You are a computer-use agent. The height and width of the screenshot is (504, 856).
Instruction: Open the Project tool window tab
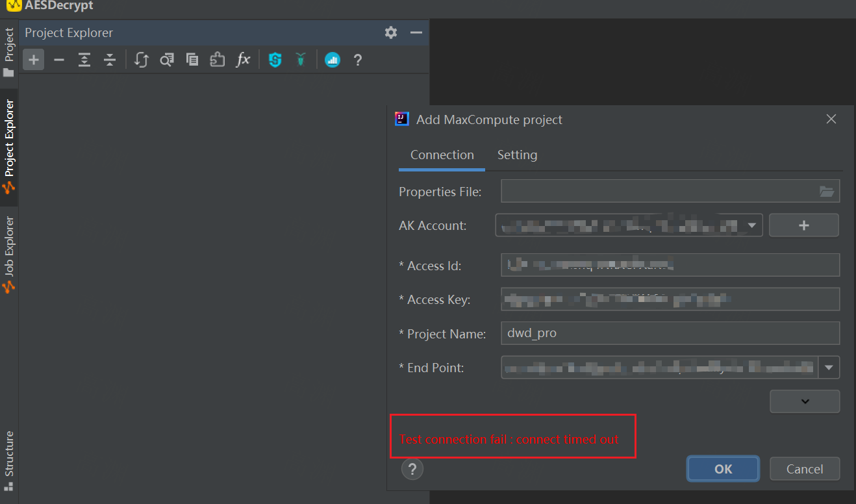(9, 53)
